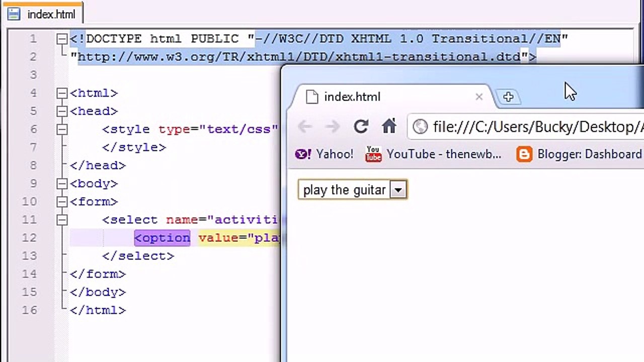Go to the browser home page
The image size is (644, 362).
(x=389, y=127)
